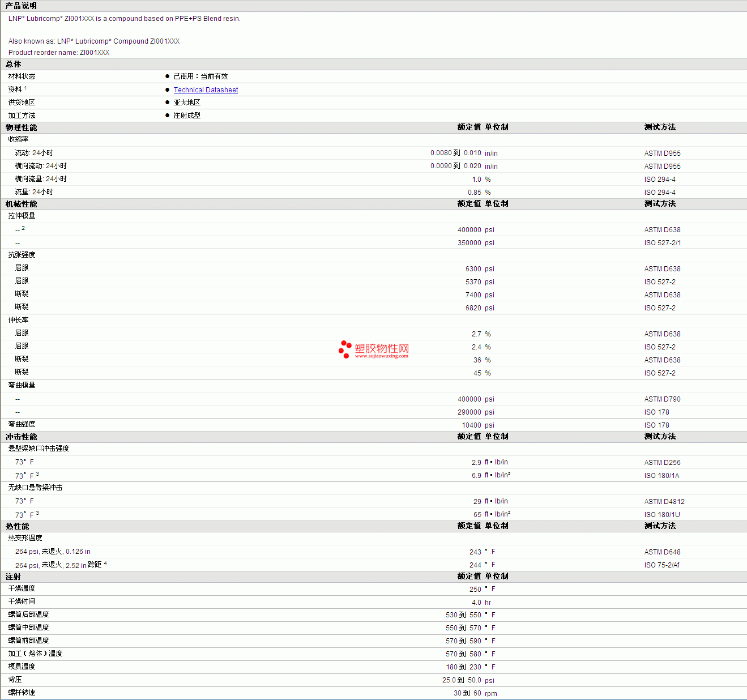Click the '注射' section header
747x700 pixels.
pyautogui.click(x=13, y=577)
